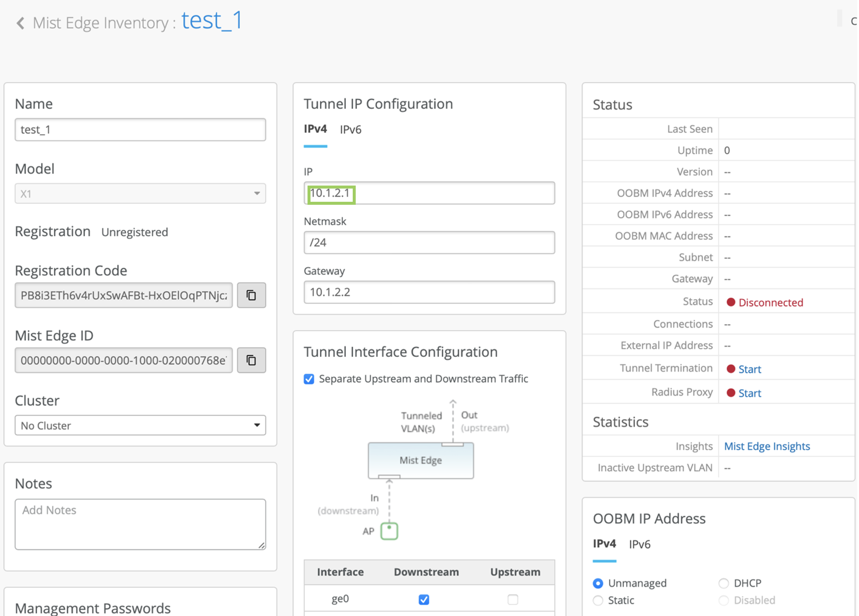Open the Model X1 dropdown

(140, 194)
